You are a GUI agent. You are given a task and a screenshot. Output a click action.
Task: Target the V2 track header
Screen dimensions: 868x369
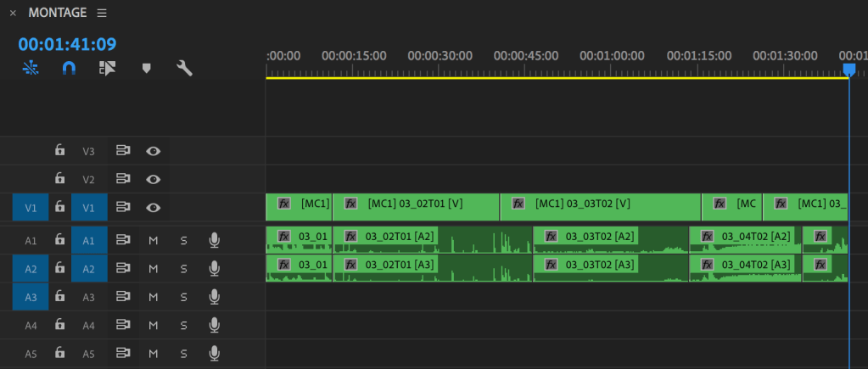(89, 179)
